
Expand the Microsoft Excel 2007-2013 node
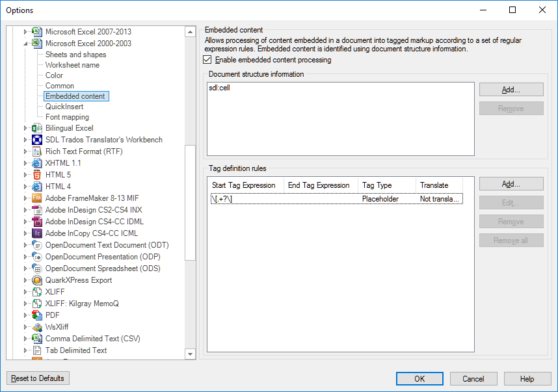click(x=25, y=32)
